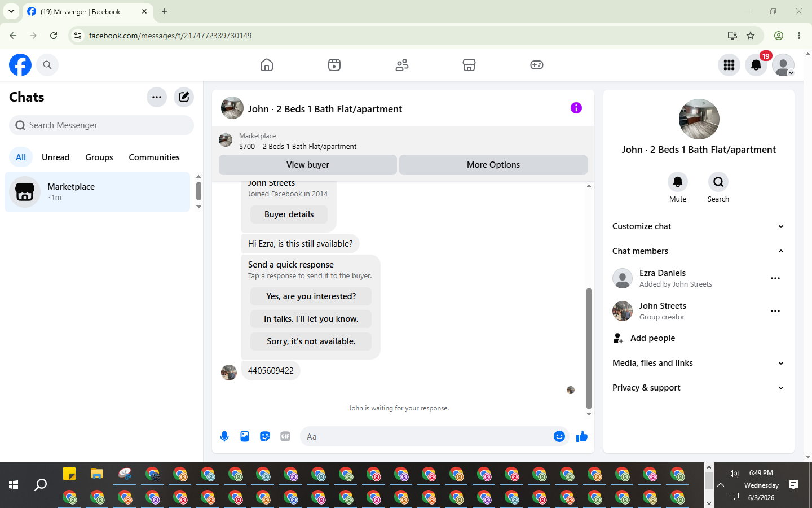Click the purple conversation information icon

pos(576,108)
